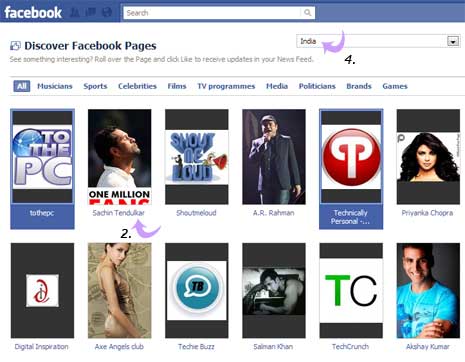Click the search magnifier button
The height and width of the screenshot is (362, 465).
pyautogui.click(x=307, y=13)
